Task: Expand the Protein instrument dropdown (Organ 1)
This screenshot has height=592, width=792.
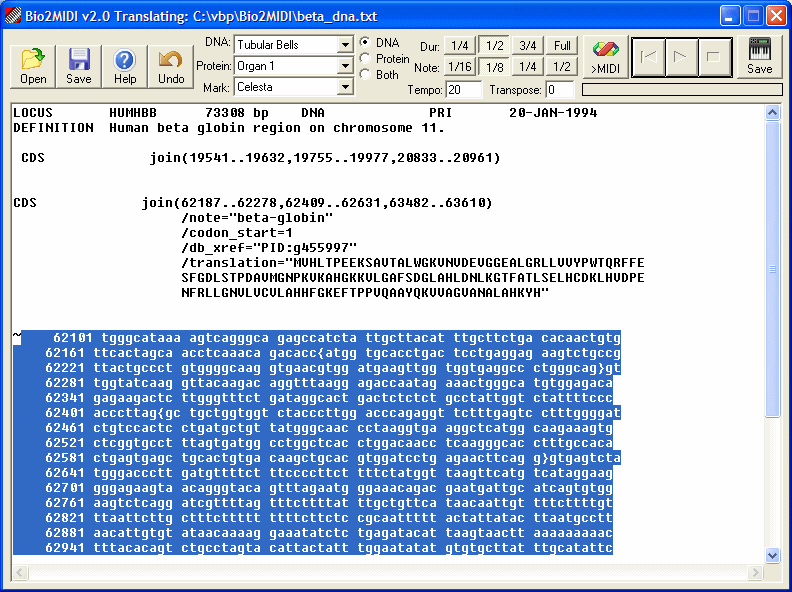Action: click(x=345, y=66)
